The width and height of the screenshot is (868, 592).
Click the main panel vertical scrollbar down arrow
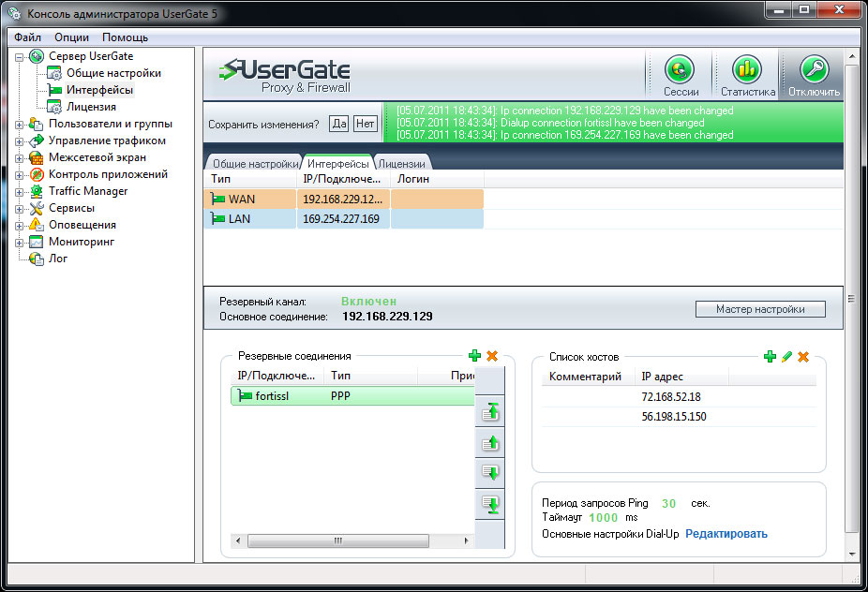(851, 554)
